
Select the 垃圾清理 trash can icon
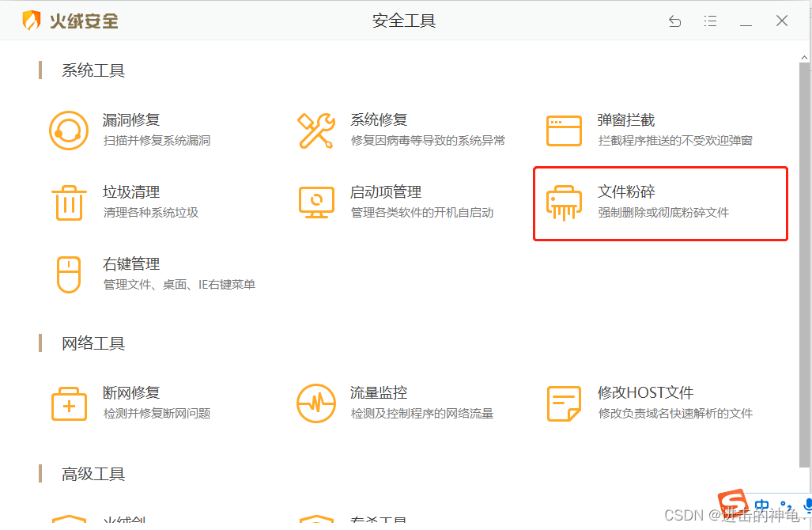point(69,203)
